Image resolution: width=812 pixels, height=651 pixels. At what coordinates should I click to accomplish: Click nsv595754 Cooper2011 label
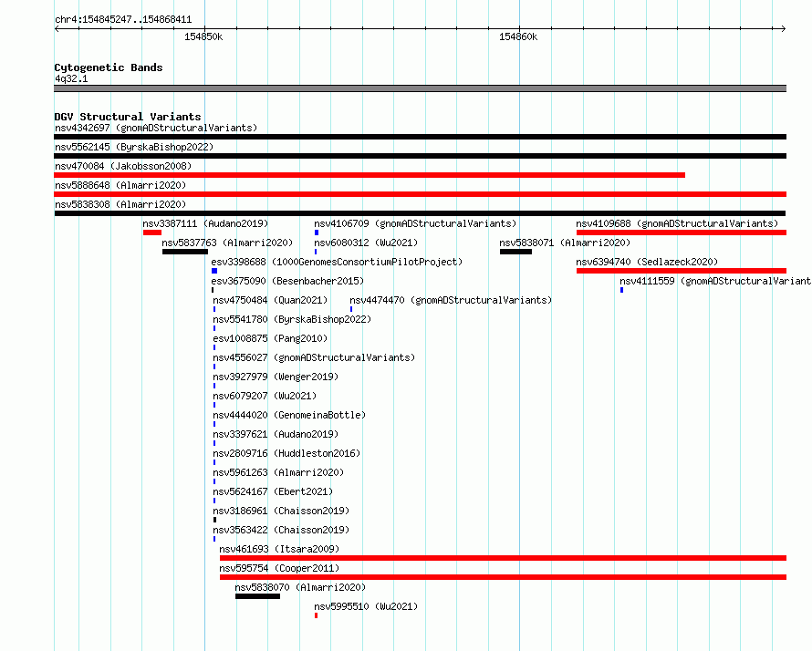280,568
